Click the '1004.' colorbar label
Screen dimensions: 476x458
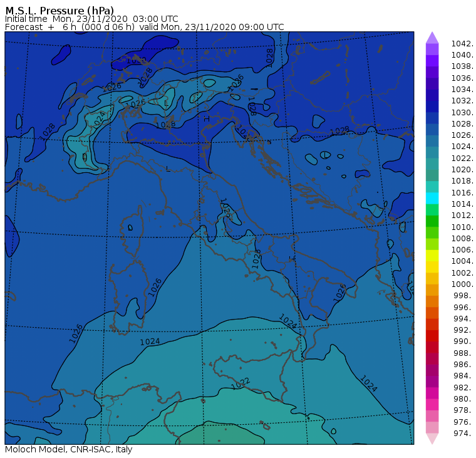pyautogui.click(x=462, y=261)
